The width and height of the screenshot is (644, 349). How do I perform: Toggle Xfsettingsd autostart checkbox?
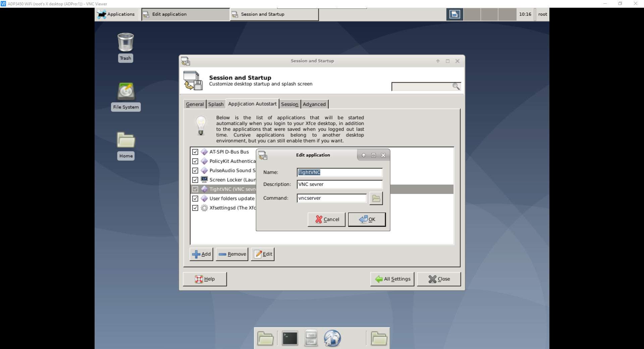click(195, 208)
